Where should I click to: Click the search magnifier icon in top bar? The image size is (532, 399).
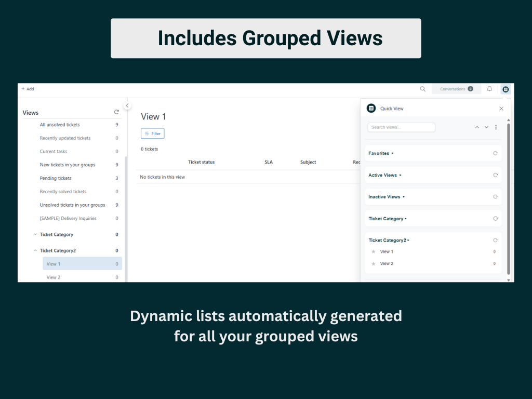(x=422, y=89)
